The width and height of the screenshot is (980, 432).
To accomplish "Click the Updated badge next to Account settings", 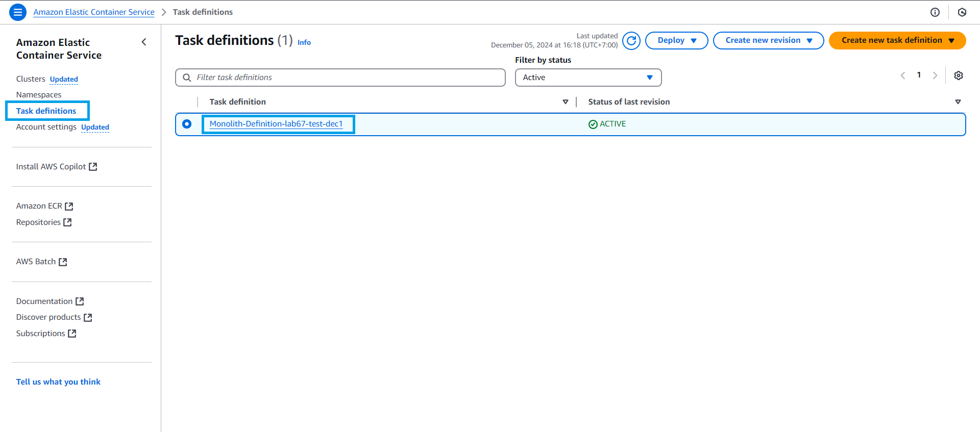I will [95, 128].
